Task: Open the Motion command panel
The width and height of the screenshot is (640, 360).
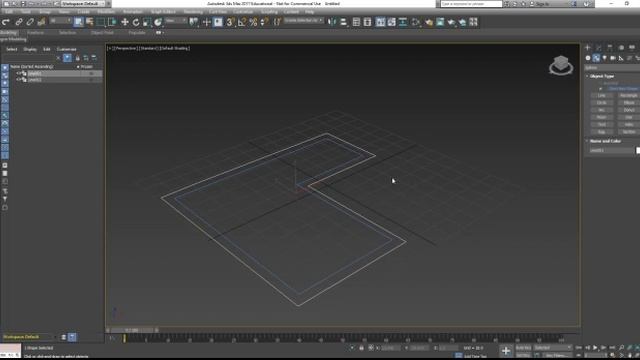Action: pyautogui.click(x=621, y=48)
